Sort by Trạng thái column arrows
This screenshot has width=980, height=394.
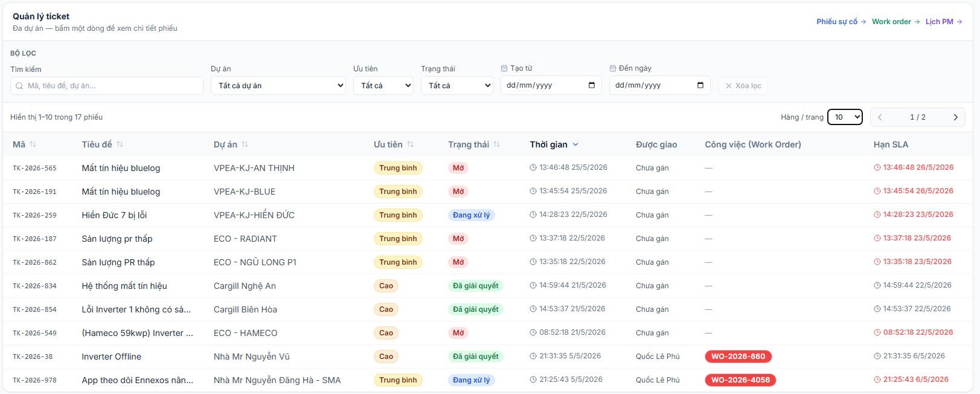[x=497, y=144]
